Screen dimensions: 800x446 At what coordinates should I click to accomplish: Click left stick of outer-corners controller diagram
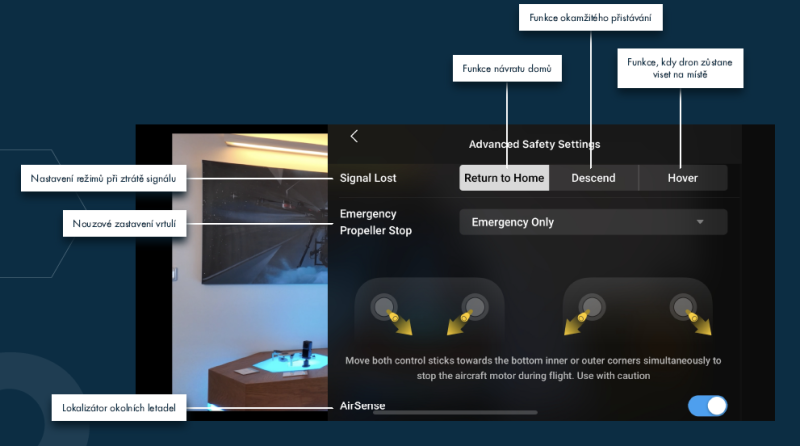[x=592, y=306]
